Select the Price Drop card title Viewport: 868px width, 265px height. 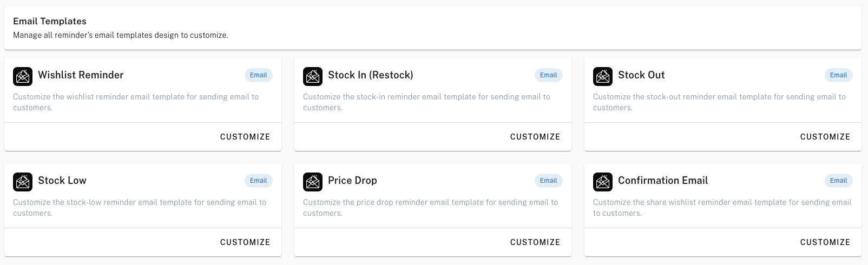(x=352, y=181)
